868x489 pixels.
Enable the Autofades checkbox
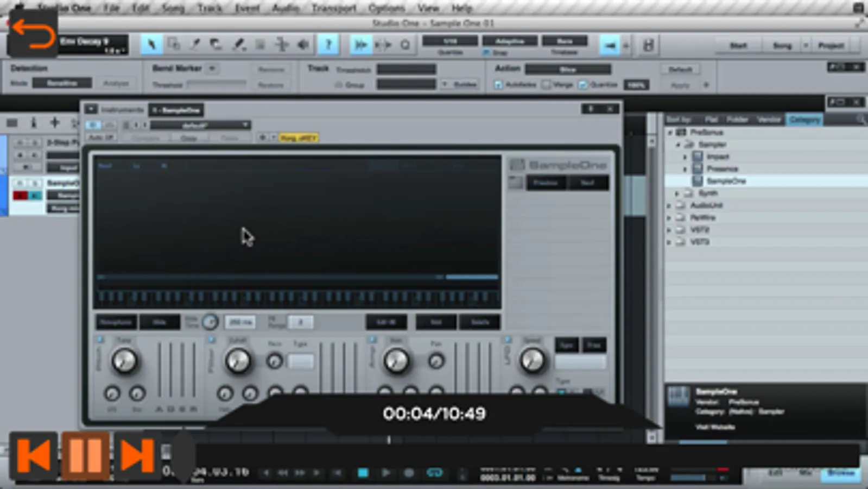(x=498, y=85)
